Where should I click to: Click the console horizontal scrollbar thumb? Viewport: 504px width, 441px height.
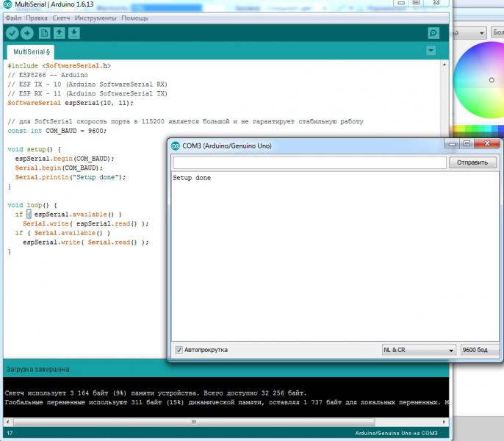pyautogui.click(x=194, y=422)
